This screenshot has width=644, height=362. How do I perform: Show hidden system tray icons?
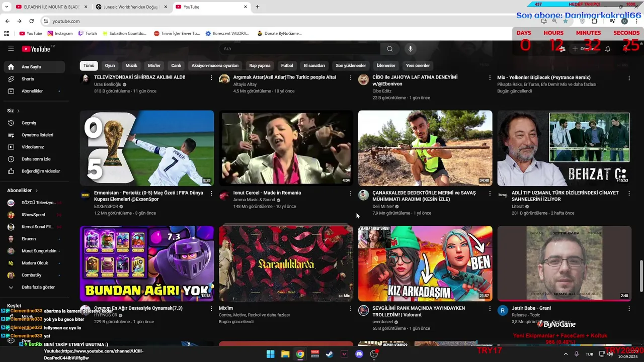[566, 354]
